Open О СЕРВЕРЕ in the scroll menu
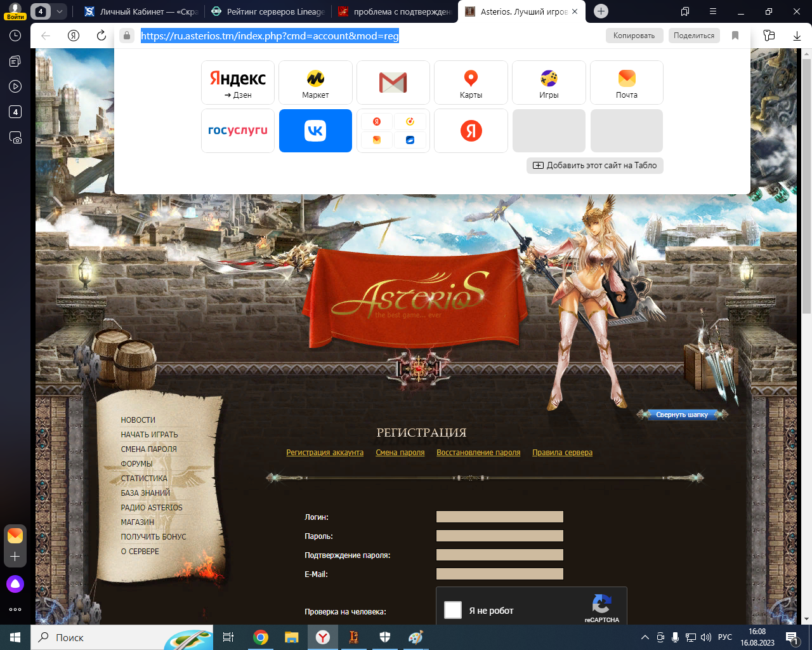Image resolution: width=812 pixels, height=650 pixels. click(x=140, y=552)
